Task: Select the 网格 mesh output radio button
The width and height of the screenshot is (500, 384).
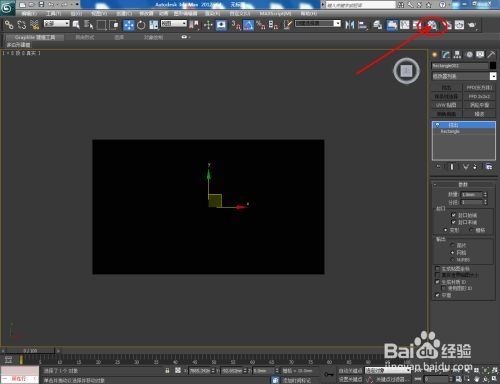Action: (452, 252)
